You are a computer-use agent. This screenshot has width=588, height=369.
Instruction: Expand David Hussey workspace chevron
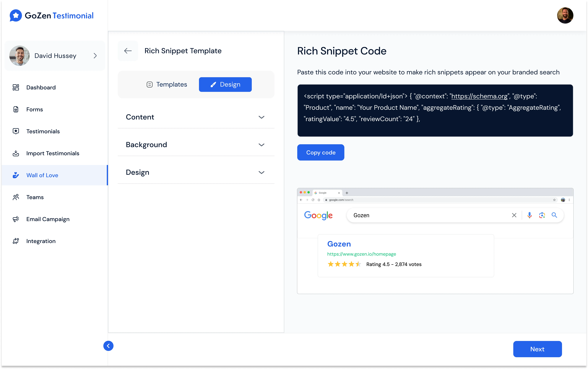coord(95,56)
